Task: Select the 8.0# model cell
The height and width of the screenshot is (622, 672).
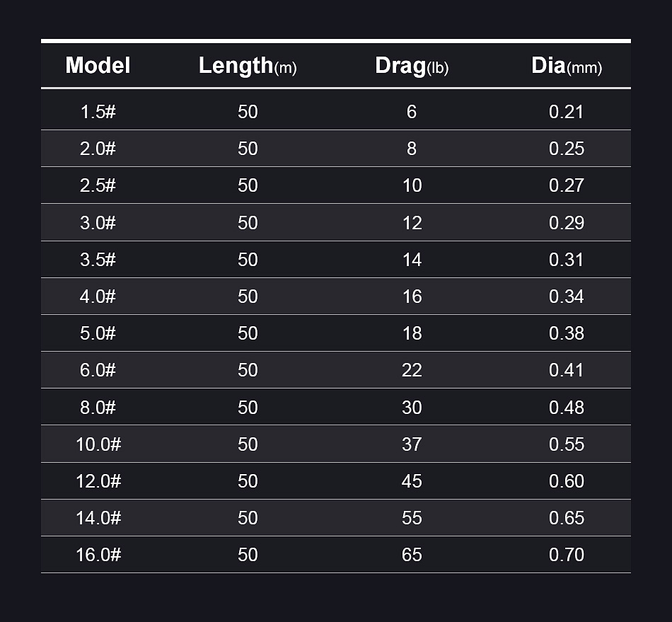Action: point(98,408)
